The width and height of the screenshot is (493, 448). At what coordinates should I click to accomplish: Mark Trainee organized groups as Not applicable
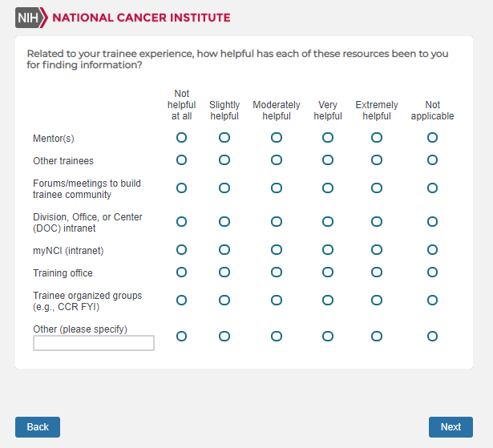point(433,301)
